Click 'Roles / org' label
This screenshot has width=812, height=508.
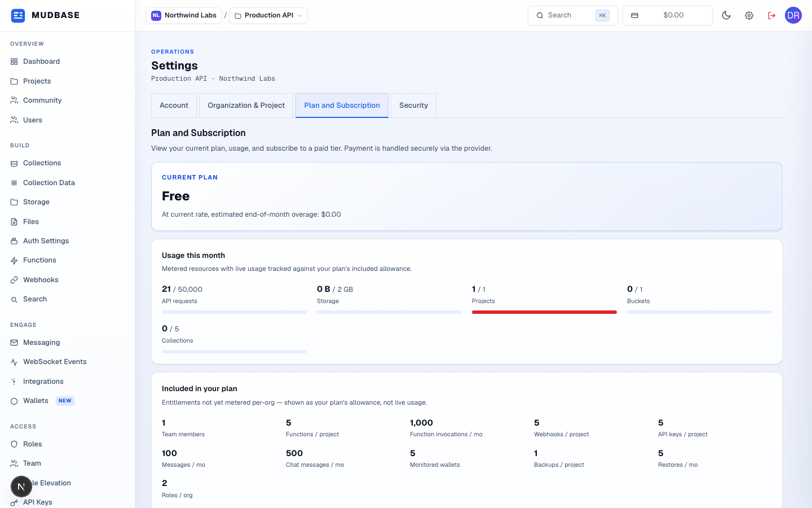click(177, 496)
